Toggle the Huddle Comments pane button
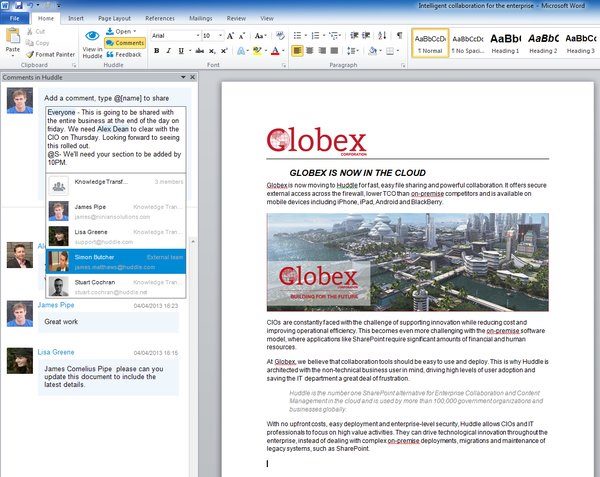 (124, 43)
